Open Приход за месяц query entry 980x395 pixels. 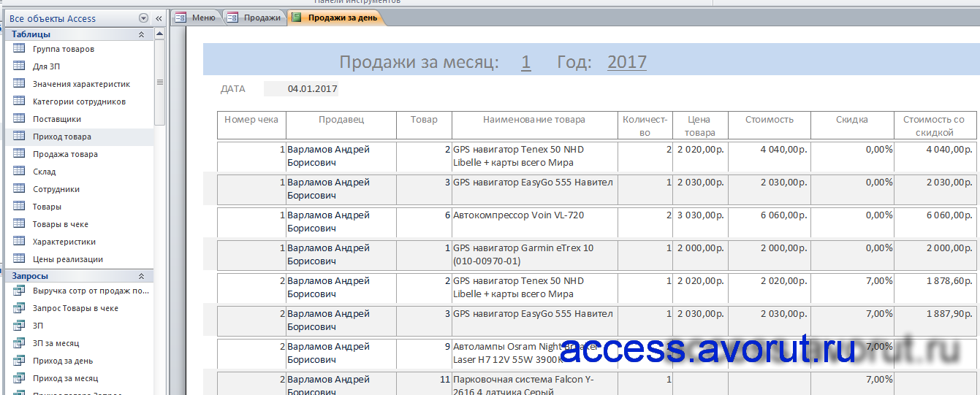point(65,378)
